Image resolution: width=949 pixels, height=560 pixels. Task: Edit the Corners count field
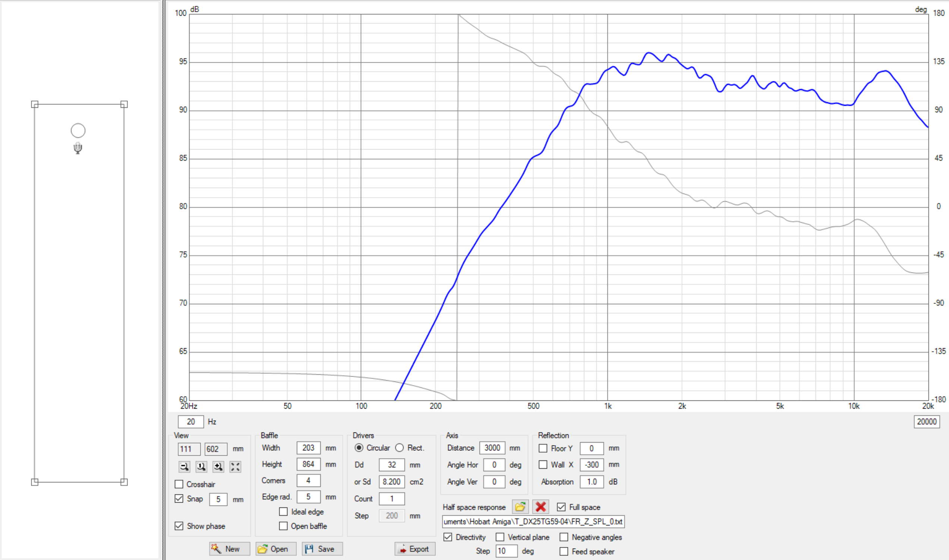pyautogui.click(x=309, y=480)
